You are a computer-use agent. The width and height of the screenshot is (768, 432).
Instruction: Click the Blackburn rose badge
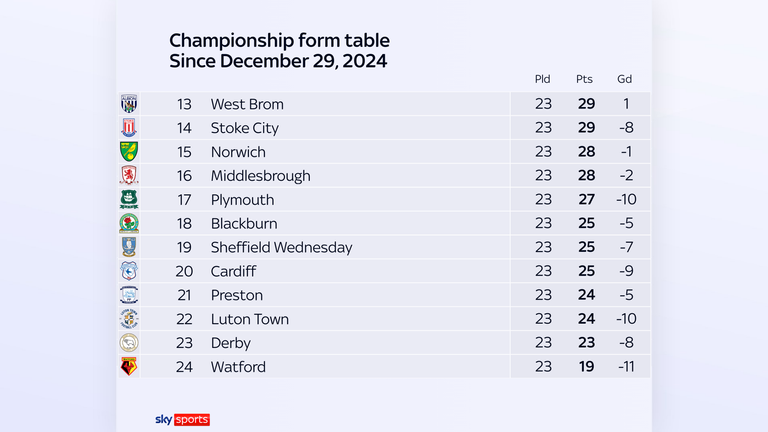[x=129, y=223]
